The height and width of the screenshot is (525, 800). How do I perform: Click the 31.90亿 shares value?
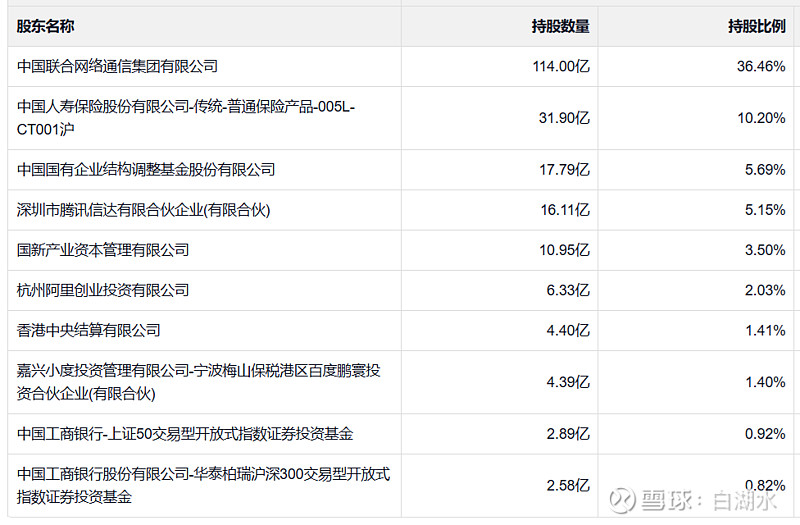click(x=564, y=118)
